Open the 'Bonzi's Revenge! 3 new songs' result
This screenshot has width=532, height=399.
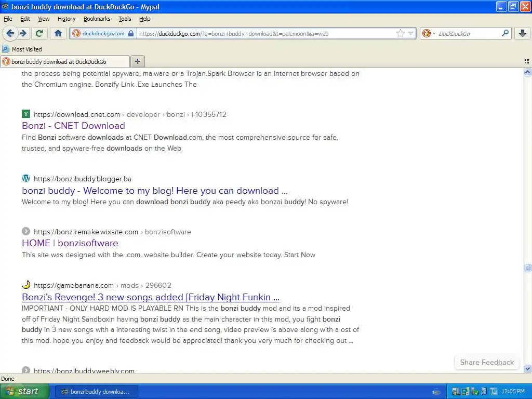click(151, 297)
